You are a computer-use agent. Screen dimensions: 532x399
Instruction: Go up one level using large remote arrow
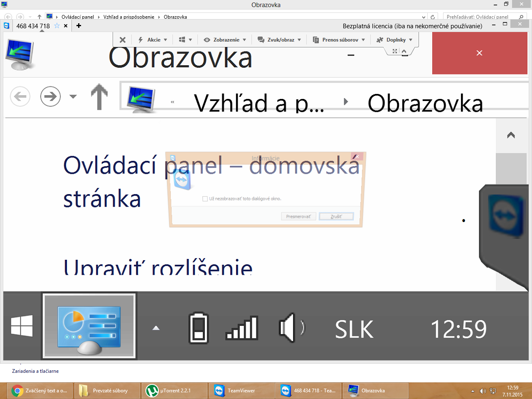(99, 96)
